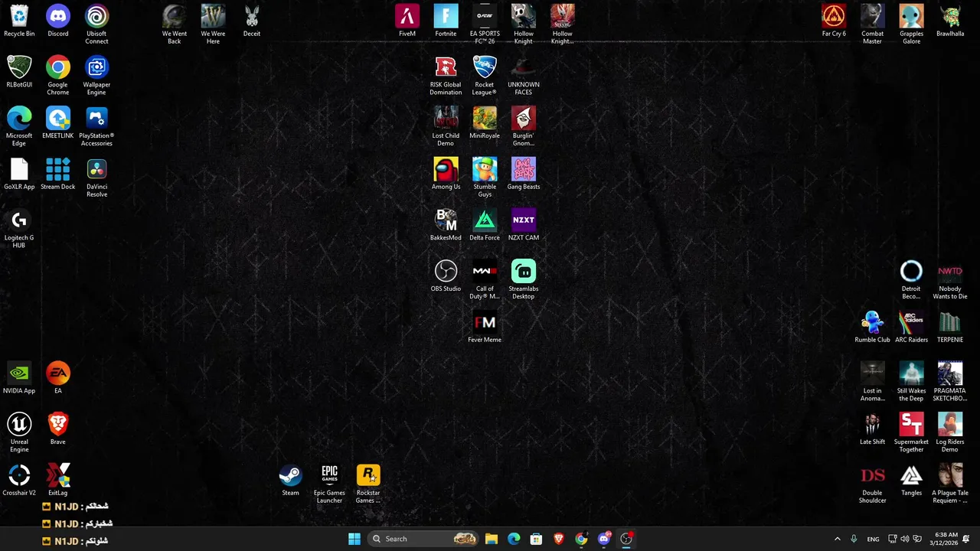Select the Brave browser desktop icon
The image size is (980, 551).
coord(58,429)
